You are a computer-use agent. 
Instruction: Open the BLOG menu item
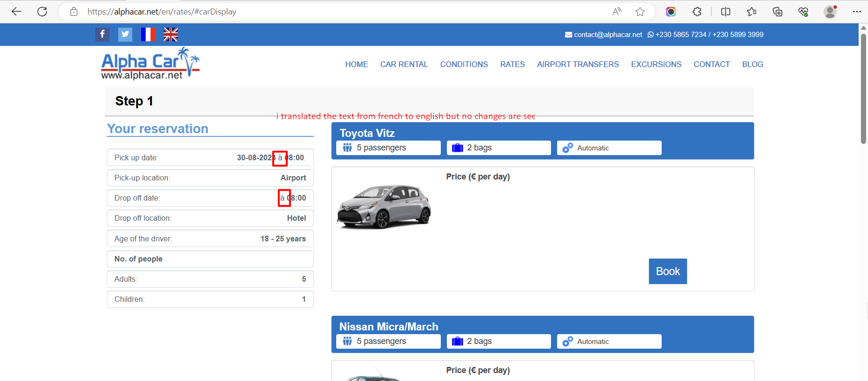pyautogui.click(x=753, y=64)
